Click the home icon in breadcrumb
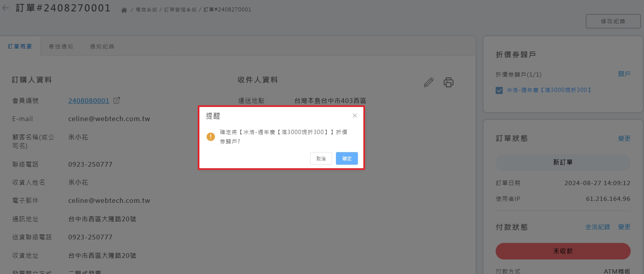644x274 pixels. (x=124, y=10)
